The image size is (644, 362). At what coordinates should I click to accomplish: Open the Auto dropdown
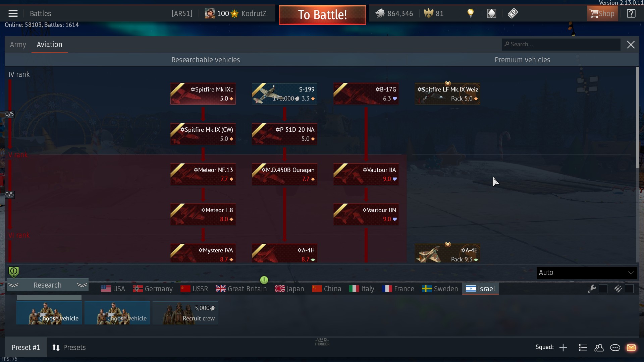click(587, 273)
